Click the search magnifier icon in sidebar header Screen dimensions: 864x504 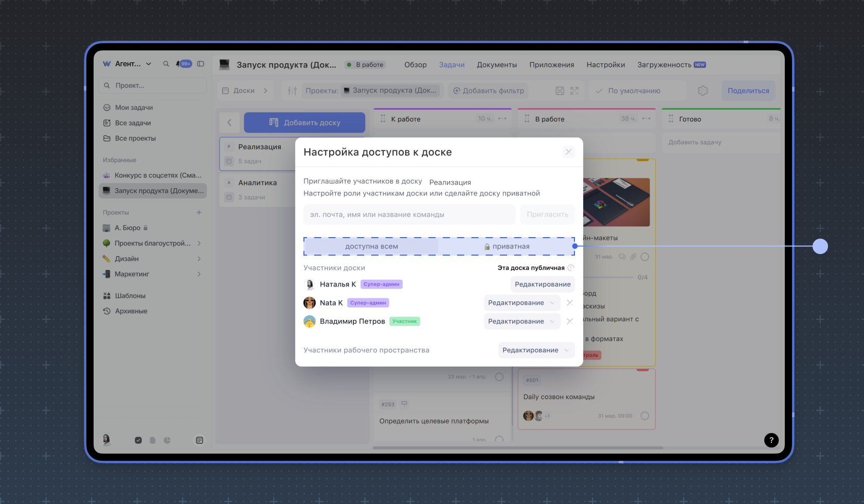point(166,64)
